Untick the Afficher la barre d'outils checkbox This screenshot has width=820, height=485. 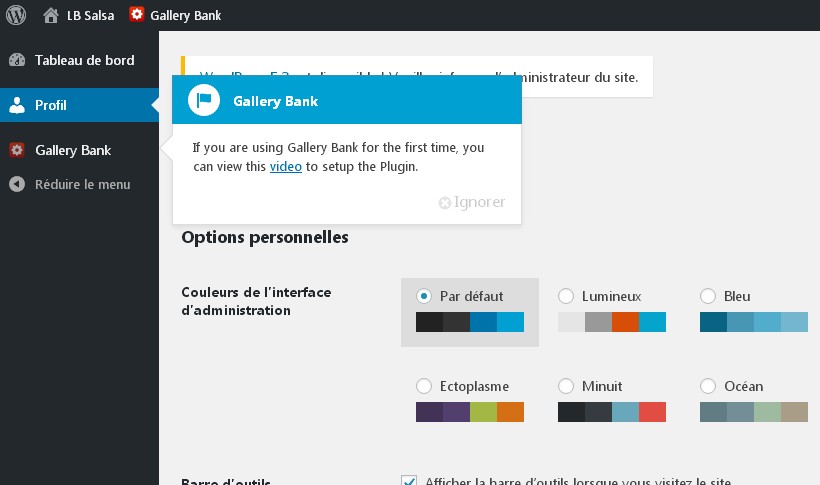(x=409, y=480)
